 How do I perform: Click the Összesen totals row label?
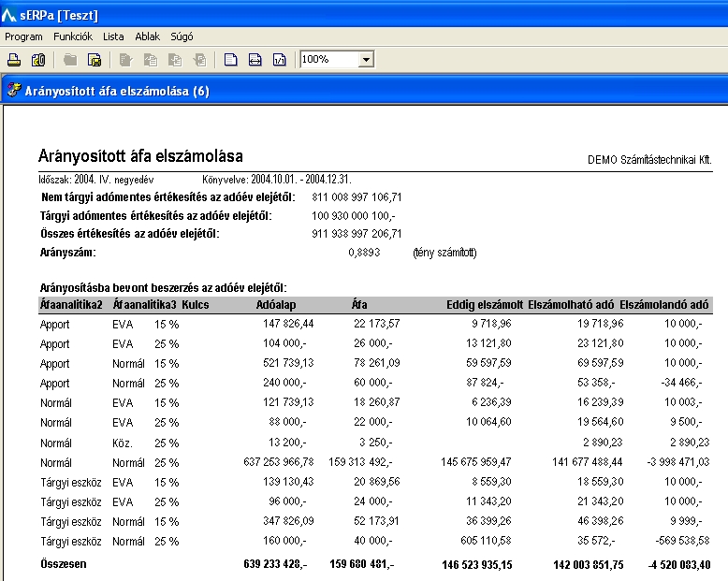pos(65,564)
